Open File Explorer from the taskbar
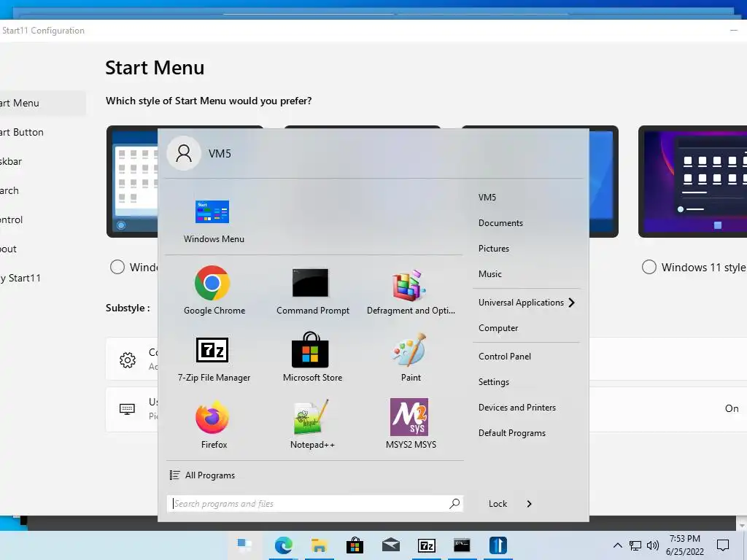The height and width of the screenshot is (560, 747). 320,545
